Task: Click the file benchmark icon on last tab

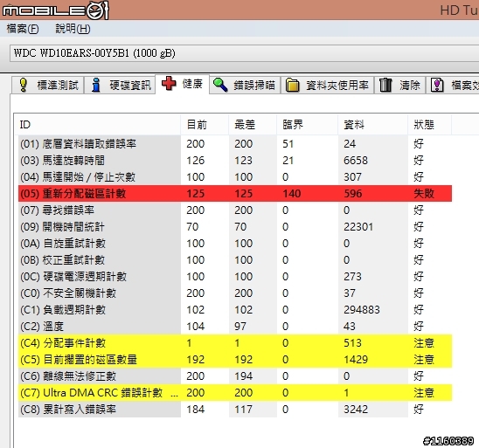Action: coord(437,85)
